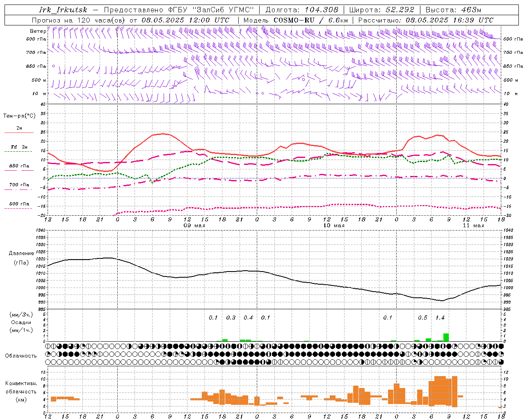The height and width of the screenshot is (420, 525).
Task: Click the (гПа) pressure unit label
Action: point(21,262)
